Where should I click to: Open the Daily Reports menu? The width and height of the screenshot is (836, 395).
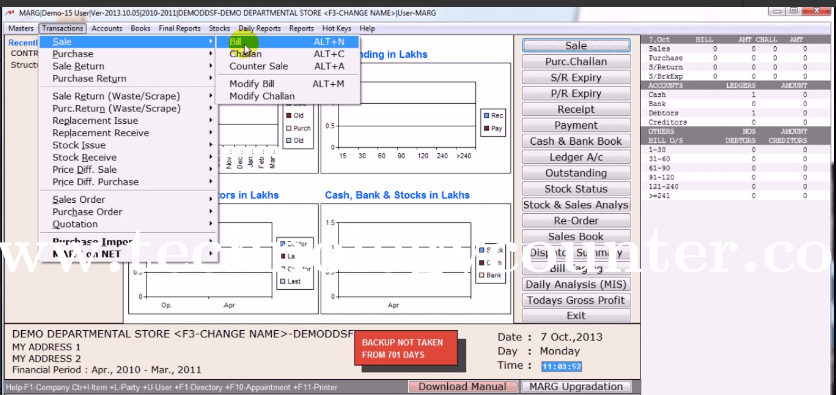pos(260,28)
